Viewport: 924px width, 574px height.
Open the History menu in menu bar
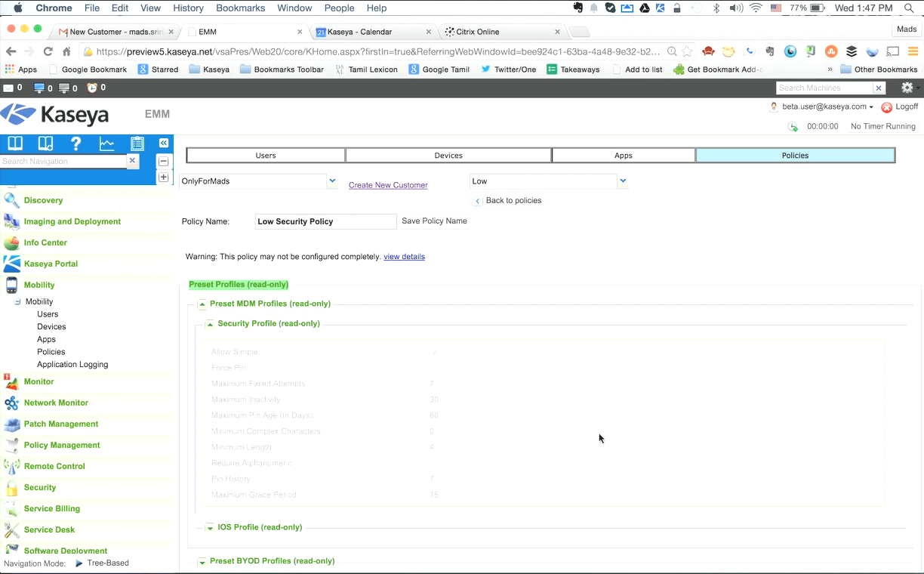click(x=188, y=8)
